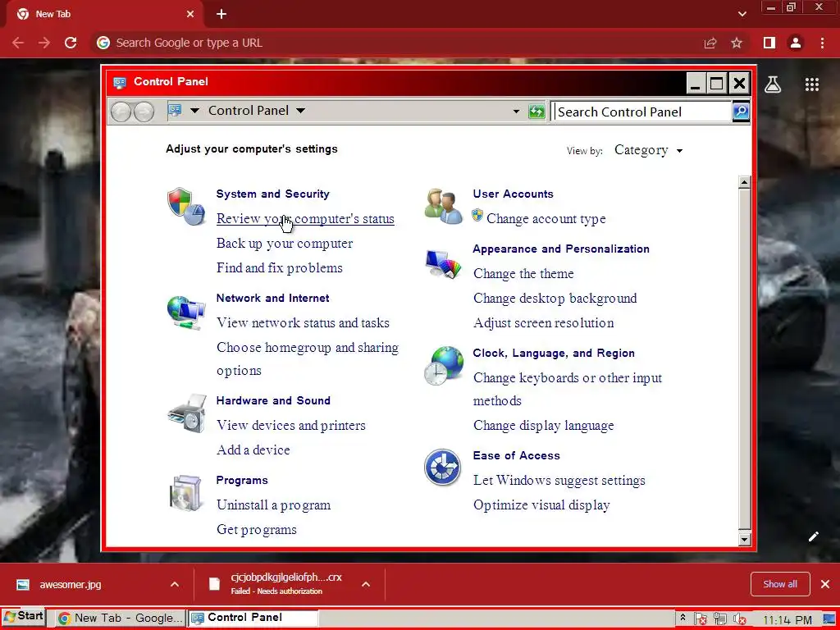The height and width of the screenshot is (630, 840).
Task: Click inside Search Control Panel field
Action: (641, 112)
